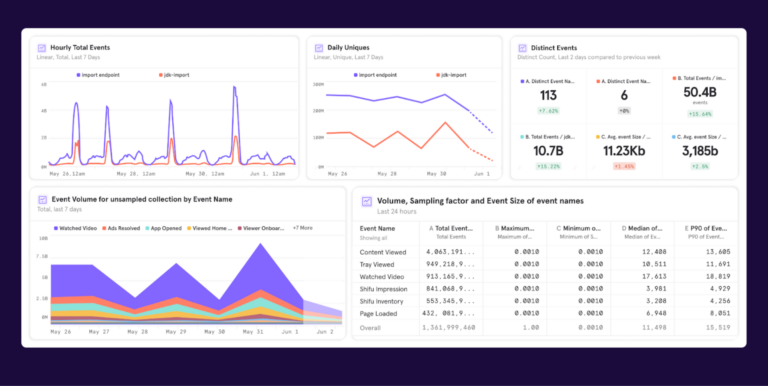The width and height of the screenshot is (768, 386).
Task: Click the 15,519 overall P90 cell
Action: coord(718,328)
